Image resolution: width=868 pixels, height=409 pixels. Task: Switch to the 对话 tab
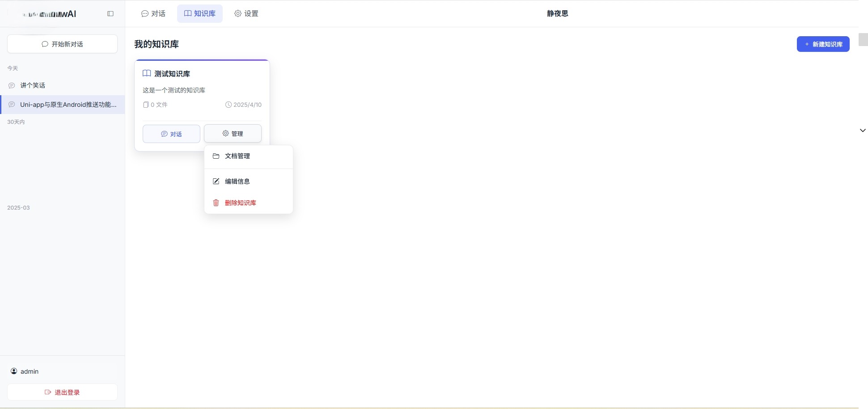point(152,13)
